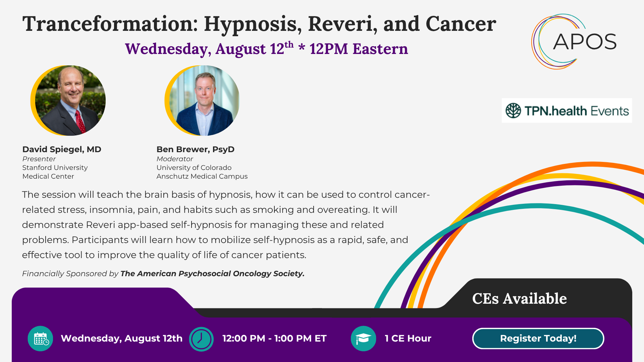Click the 'CEs Available' heading

pyautogui.click(x=520, y=299)
